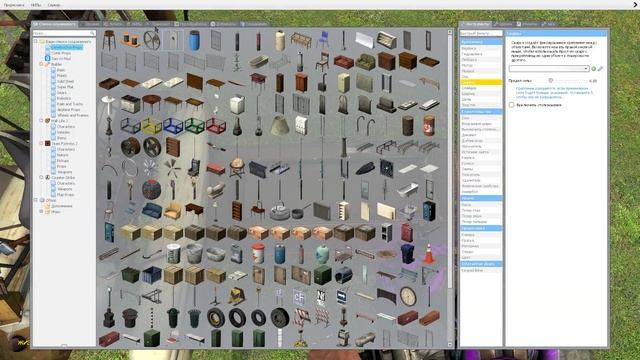Spawn the frying pan prop
This screenshot has width=640, height=360.
point(301,211)
